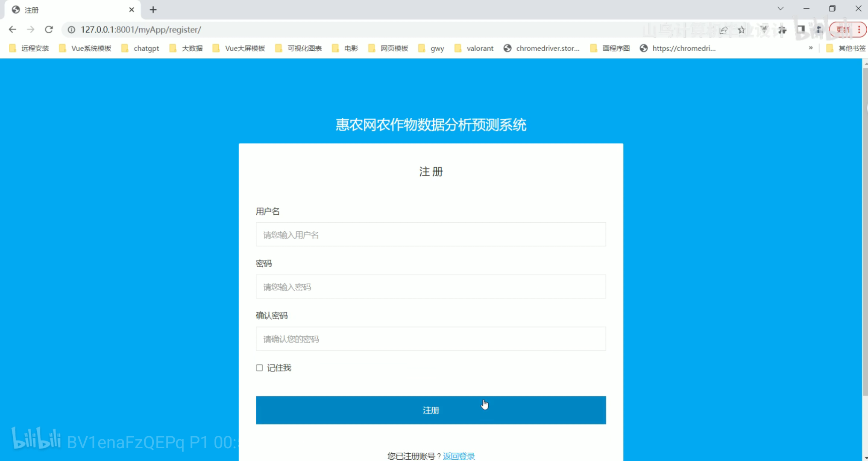Click the page vertical scrollbar
Screen dimensions: 868x461
(x=865, y=230)
